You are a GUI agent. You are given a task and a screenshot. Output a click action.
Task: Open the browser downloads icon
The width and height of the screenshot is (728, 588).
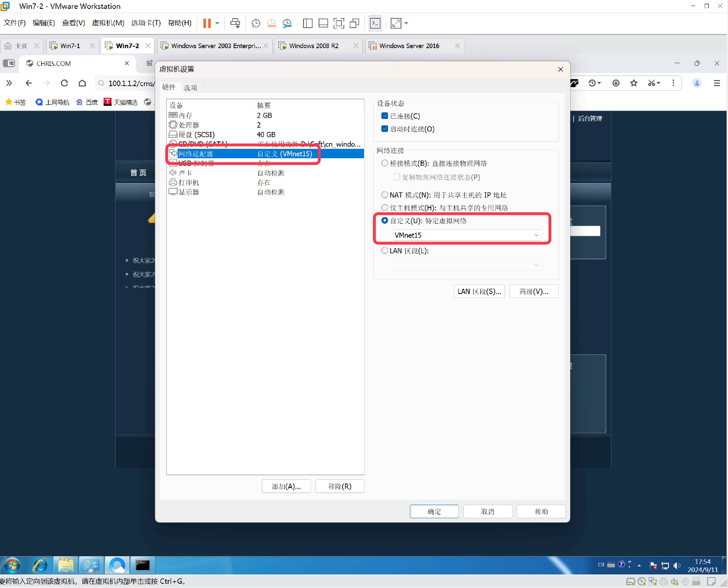point(616,83)
